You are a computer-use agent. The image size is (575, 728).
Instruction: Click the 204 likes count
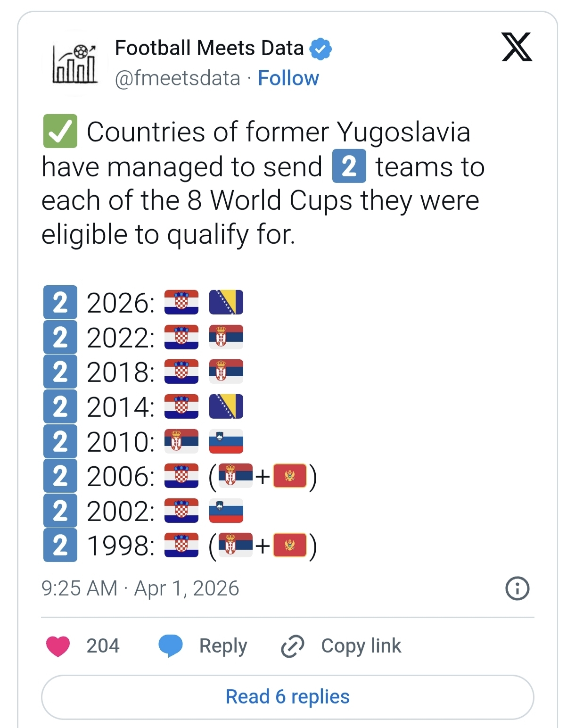tap(103, 646)
